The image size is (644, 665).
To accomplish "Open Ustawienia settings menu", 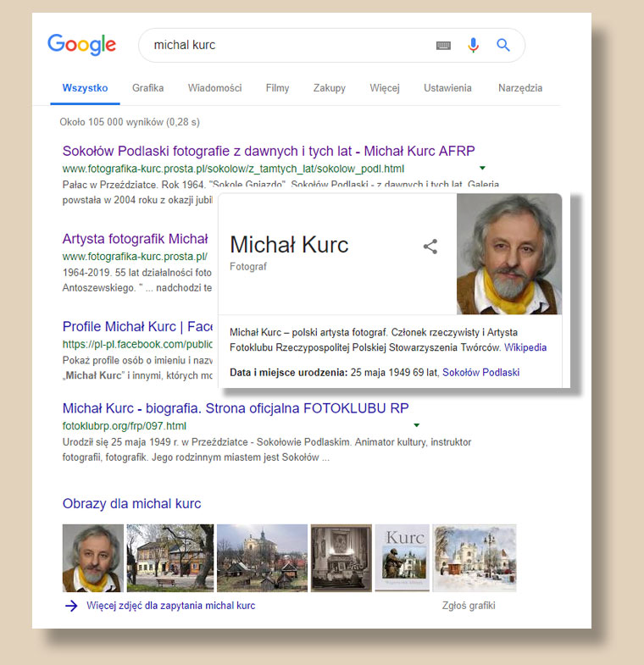I will pyautogui.click(x=447, y=88).
